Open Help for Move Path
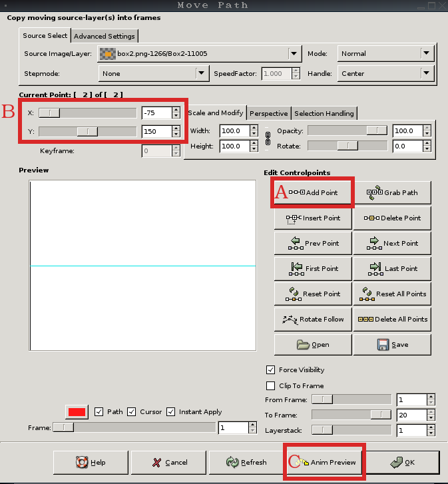The width and height of the screenshot is (448, 484). 91,463
